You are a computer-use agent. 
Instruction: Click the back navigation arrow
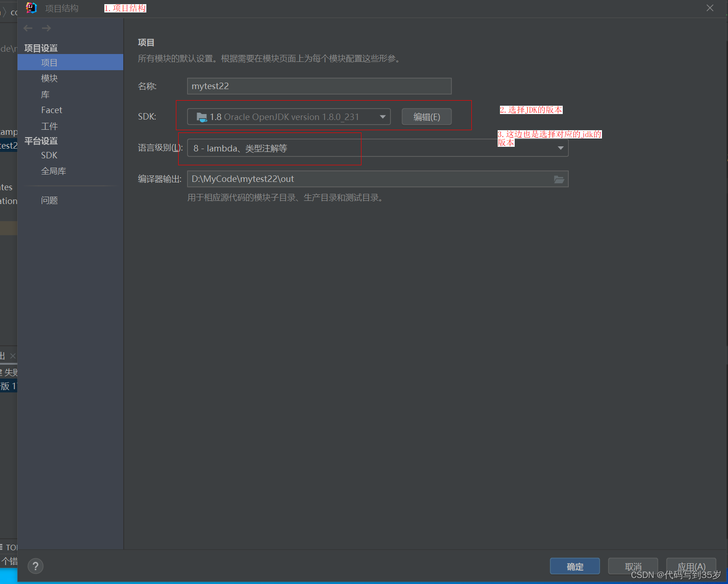tap(28, 28)
